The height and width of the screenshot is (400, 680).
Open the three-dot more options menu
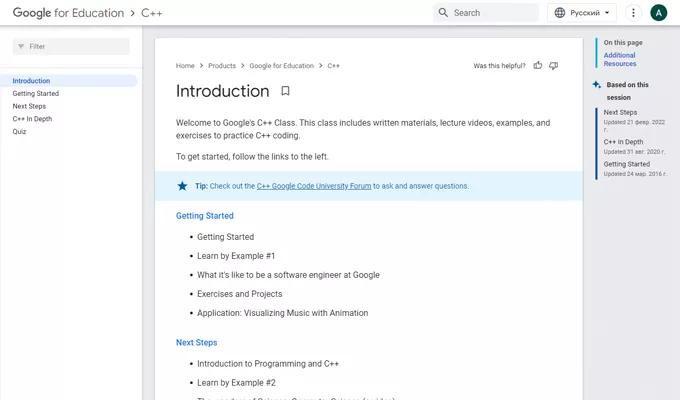click(x=633, y=13)
